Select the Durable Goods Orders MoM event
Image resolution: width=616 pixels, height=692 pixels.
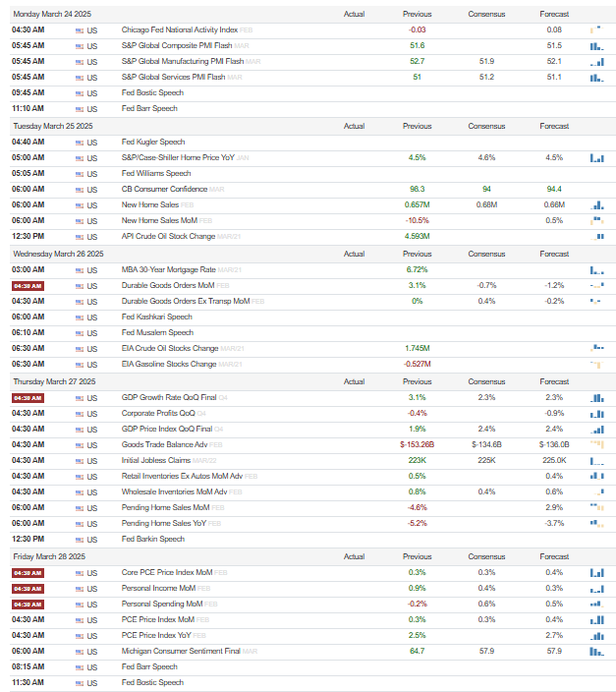click(x=168, y=285)
